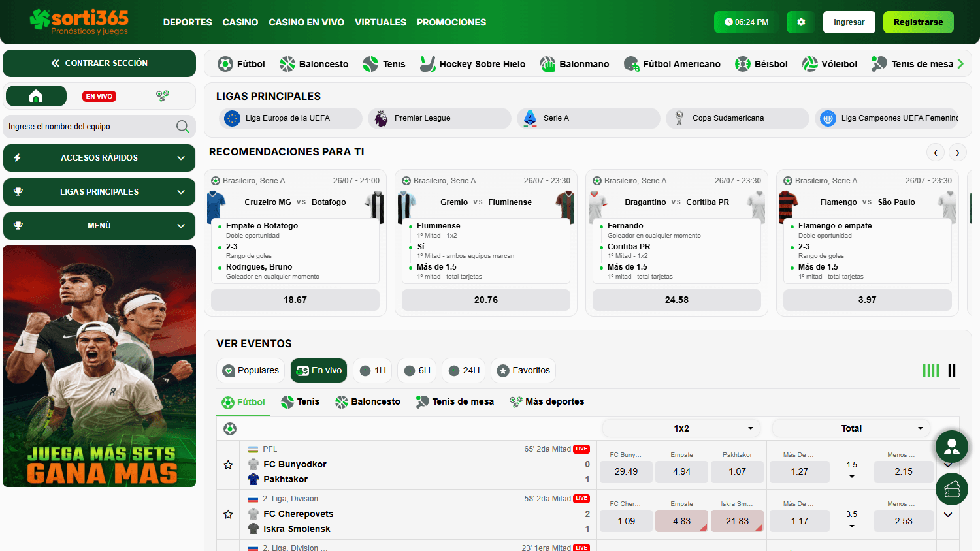Viewport: 980px width, 551px height.
Task: Select the Más deportes tab
Action: (x=547, y=401)
